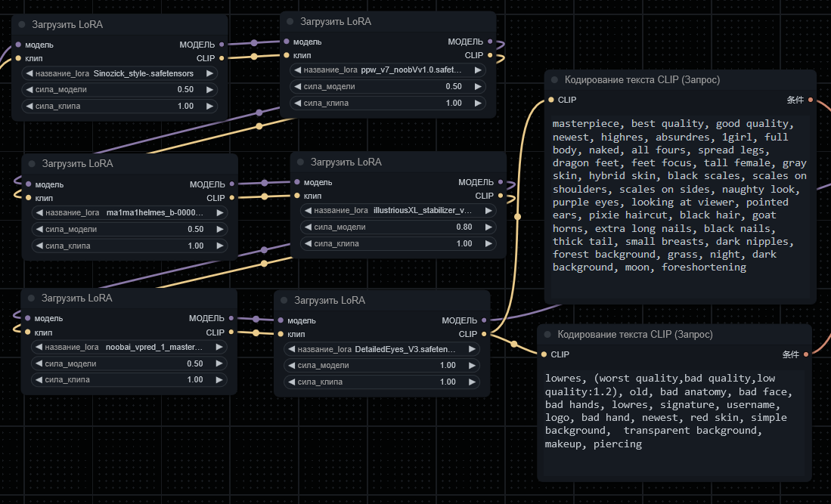Click CLIP output port of Sinozick_style node
This screenshot has height=504, width=831.
222,58
